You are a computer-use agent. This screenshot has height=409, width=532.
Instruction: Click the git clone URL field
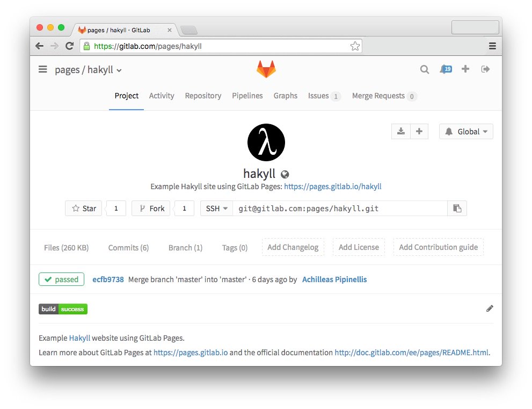tap(340, 208)
